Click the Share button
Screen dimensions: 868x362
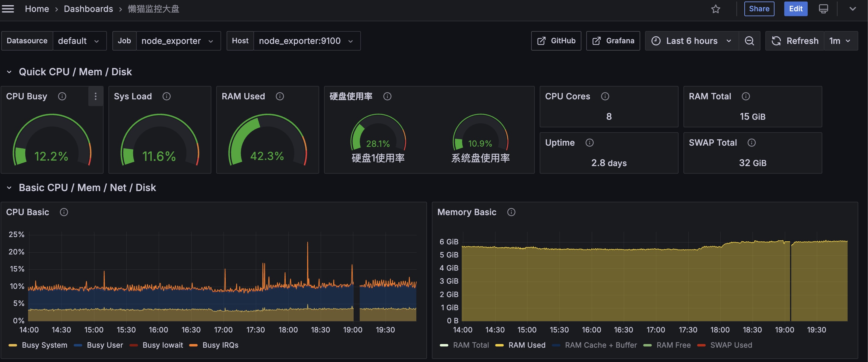tap(759, 9)
